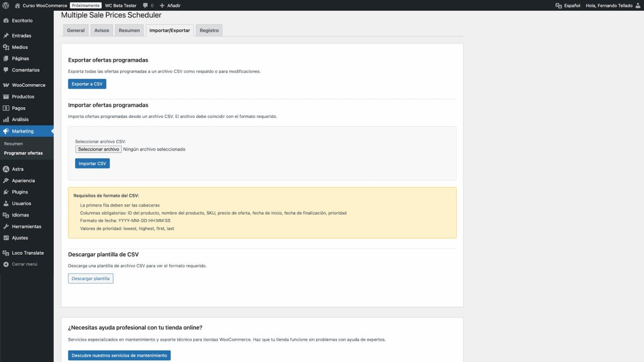Click the Exportar a CSV button
This screenshot has width=644, height=362.
tap(87, 84)
